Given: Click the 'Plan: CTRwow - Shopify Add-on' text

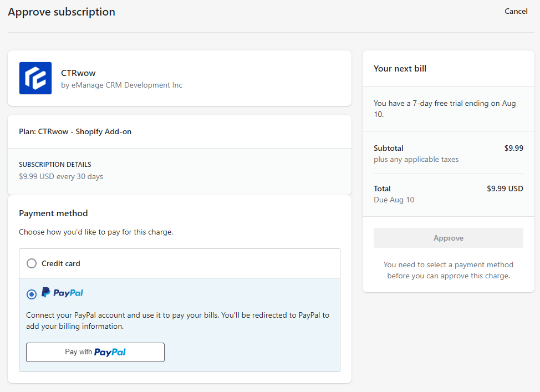Looking at the screenshot, I should pyautogui.click(x=75, y=131).
